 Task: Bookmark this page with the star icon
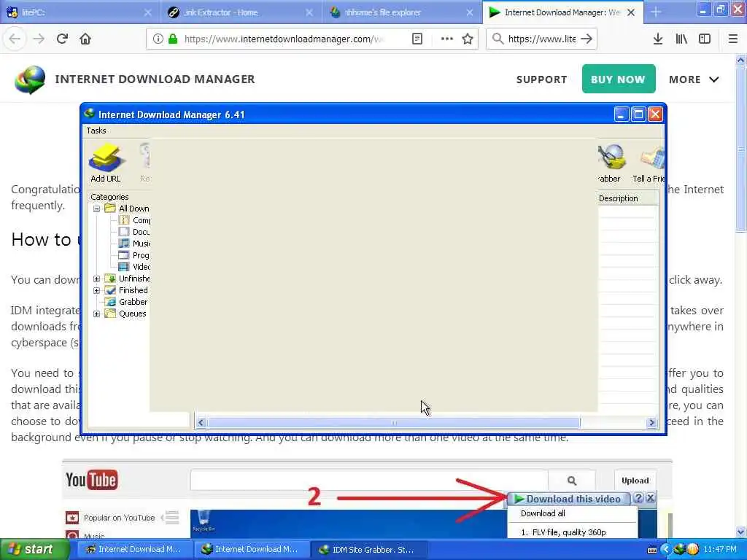point(468,39)
